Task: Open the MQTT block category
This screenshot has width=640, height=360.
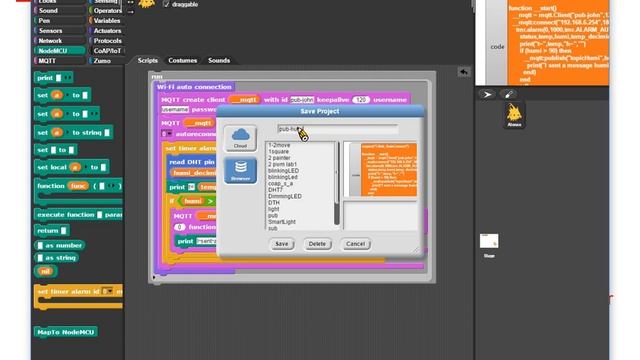Action: 60,61
